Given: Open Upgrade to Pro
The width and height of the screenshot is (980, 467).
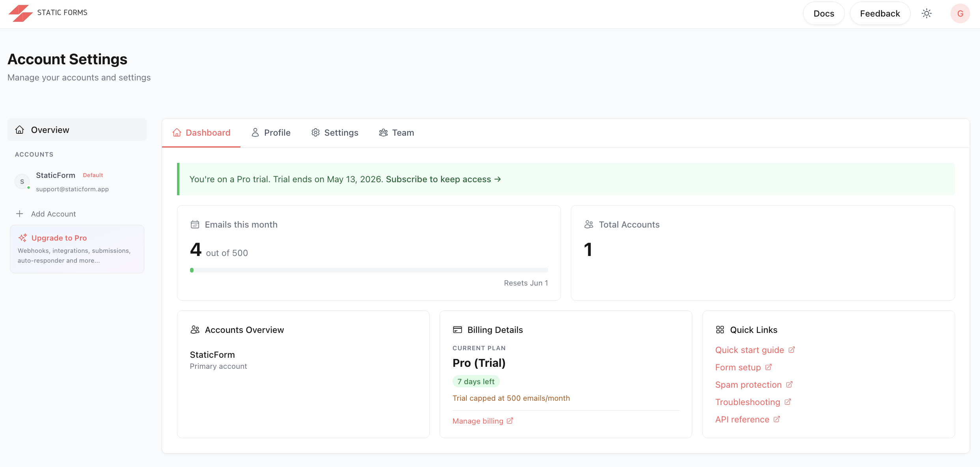Looking at the screenshot, I should click(x=77, y=249).
